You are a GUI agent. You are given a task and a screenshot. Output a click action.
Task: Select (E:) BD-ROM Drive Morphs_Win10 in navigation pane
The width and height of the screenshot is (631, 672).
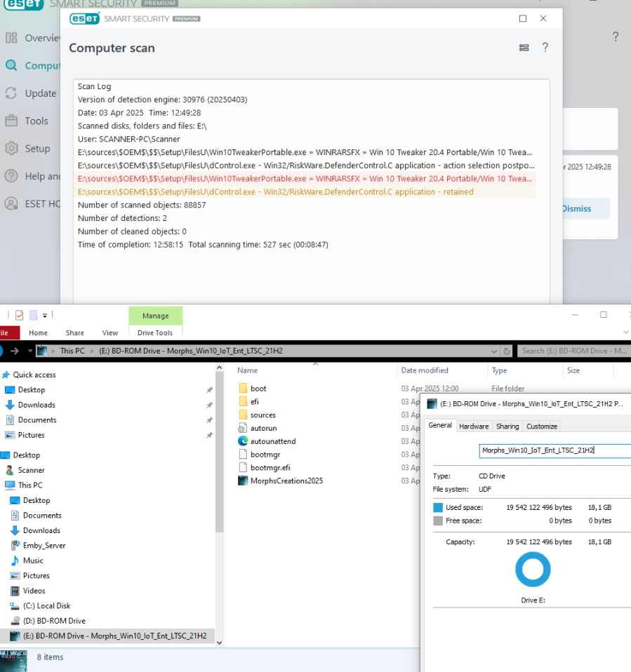[108, 636]
